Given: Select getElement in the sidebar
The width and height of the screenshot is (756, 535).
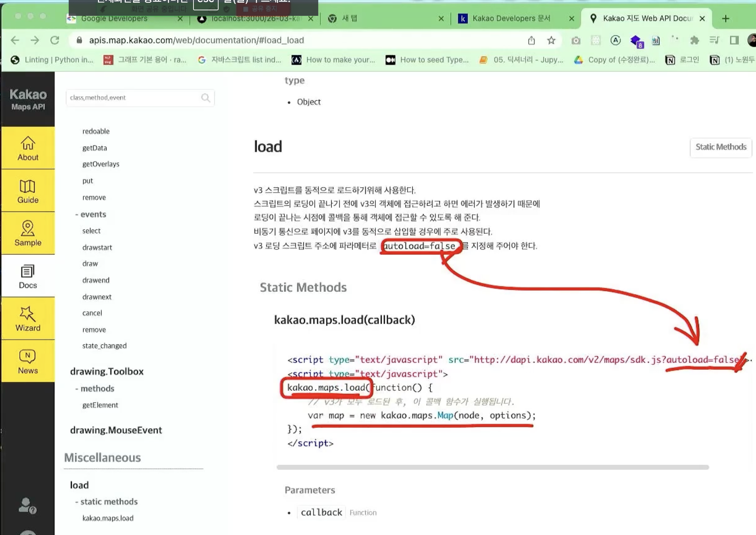Looking at the screenshot, I should tap(100, 405).
